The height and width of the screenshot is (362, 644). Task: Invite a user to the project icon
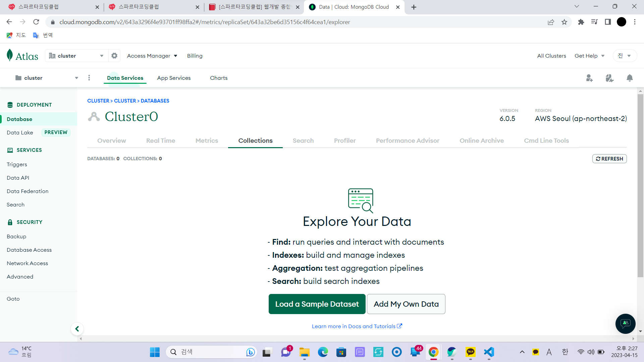(x=589, y=78)
